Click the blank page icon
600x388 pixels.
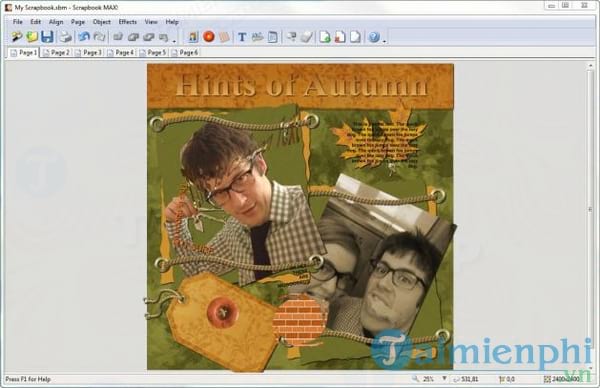point(355,37)
